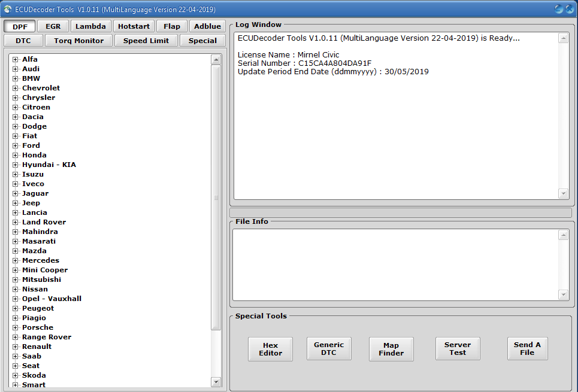The height and width of the screenshot is (392, 578).
Task: Click Log Window scroll-down arrow
Action: click(563, 193)
